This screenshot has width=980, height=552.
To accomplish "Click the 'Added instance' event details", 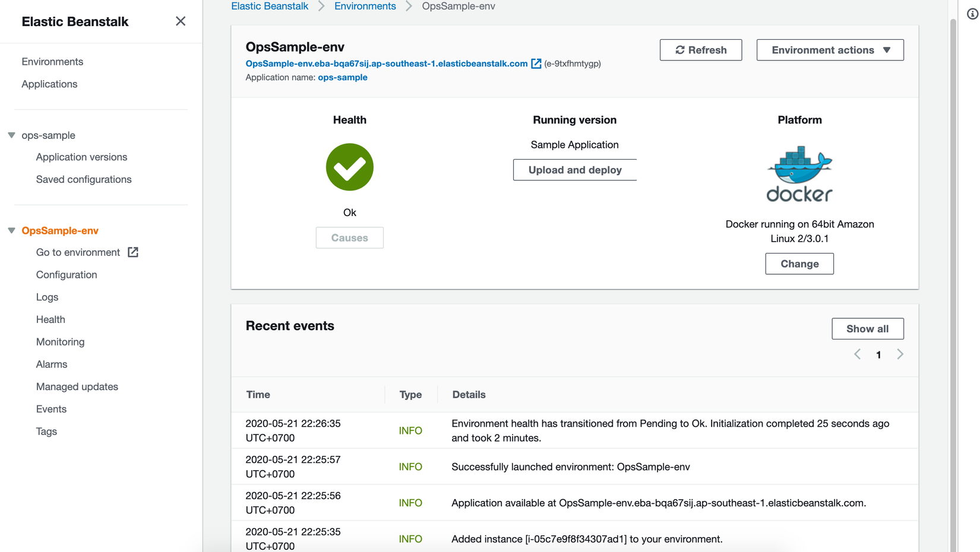I will (587, 540).
